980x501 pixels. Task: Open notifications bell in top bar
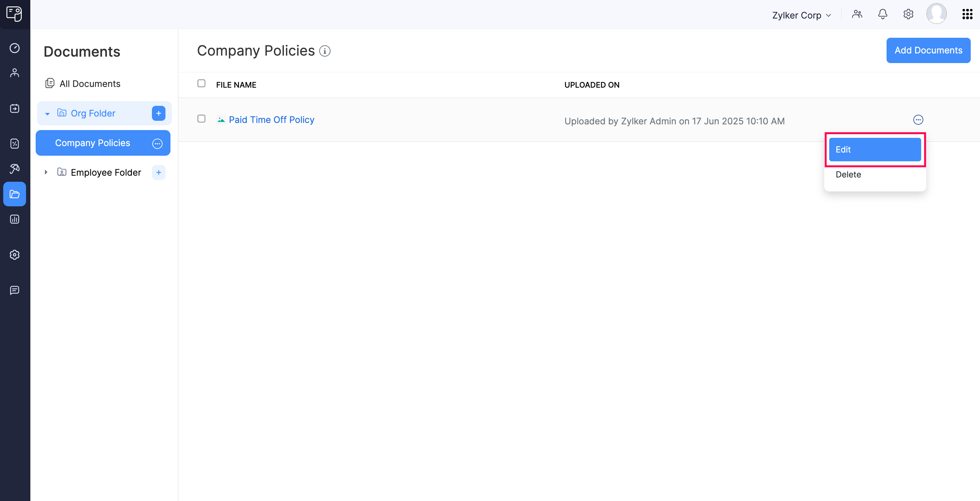[883, 15]
